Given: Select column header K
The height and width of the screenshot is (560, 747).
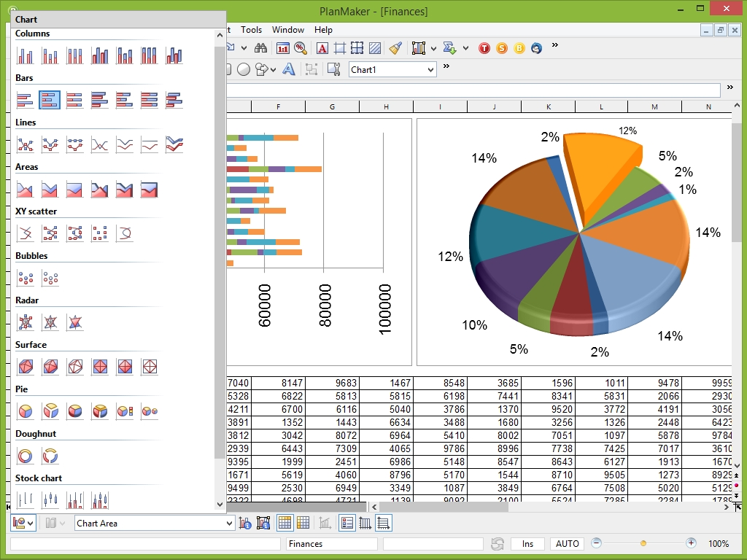Looking at the screenshot, I should pyautogui.click(x=549, y=106).
